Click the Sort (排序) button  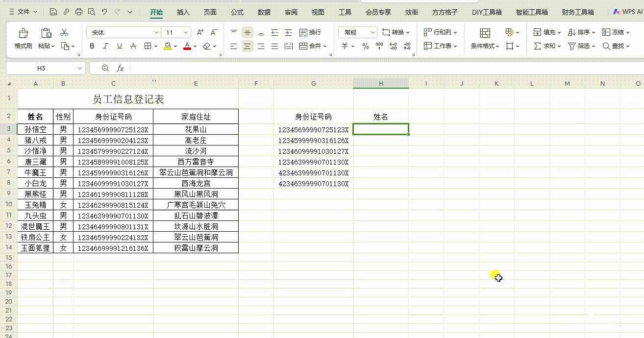581,32
